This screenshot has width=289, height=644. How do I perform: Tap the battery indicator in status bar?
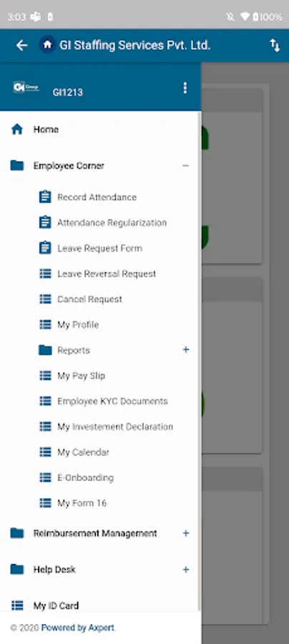pos(255,17)
